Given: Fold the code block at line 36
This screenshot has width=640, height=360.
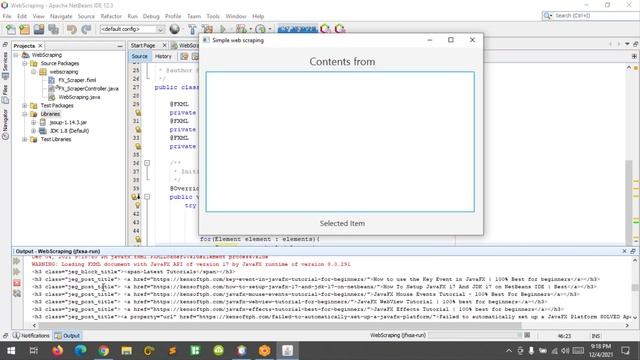Looking at the screenshot, I should 147,163.
